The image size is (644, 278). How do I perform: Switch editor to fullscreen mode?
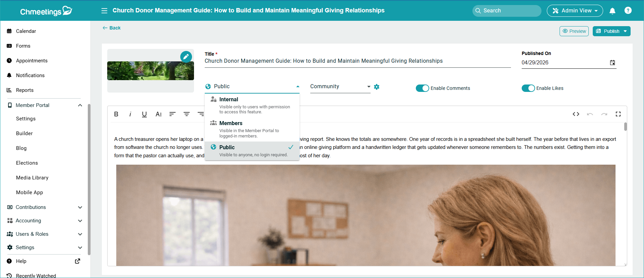click(x=618, y=114)
